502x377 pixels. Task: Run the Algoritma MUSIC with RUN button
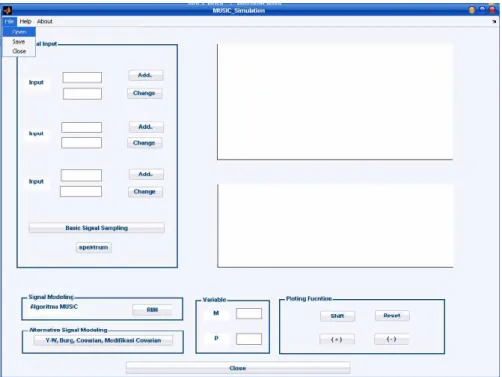click(152, 310)
